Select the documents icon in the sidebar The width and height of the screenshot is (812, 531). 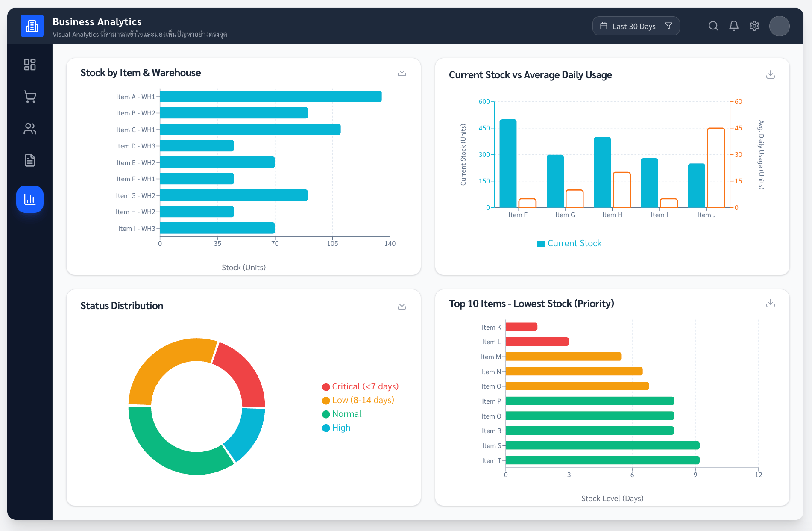point(29,160)
